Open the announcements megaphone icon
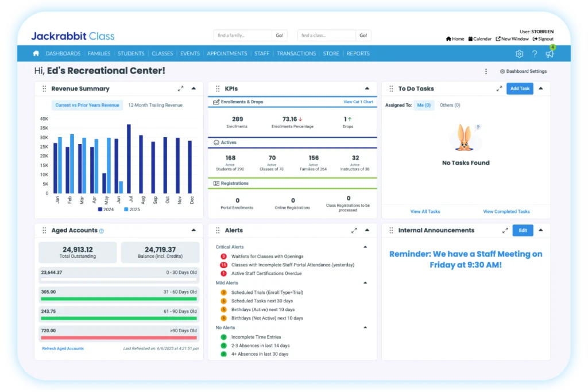Screen dimensions: 588x392 [550, 54]
